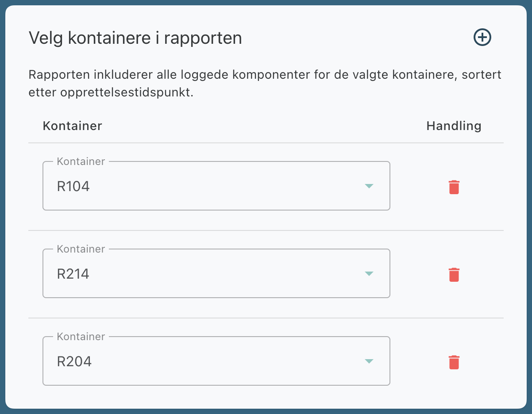Select the R104 value text in first field
532x414 pixels.
pos(73,187)
